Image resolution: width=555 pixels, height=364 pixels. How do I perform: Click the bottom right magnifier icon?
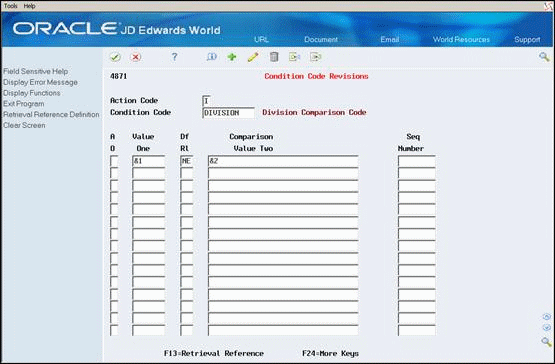click(x=546, y=342)
